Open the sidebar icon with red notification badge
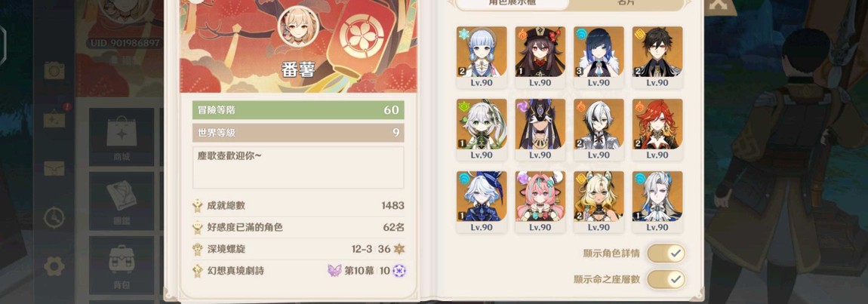Screen dimensions: 868x304 tap(54, 118)
